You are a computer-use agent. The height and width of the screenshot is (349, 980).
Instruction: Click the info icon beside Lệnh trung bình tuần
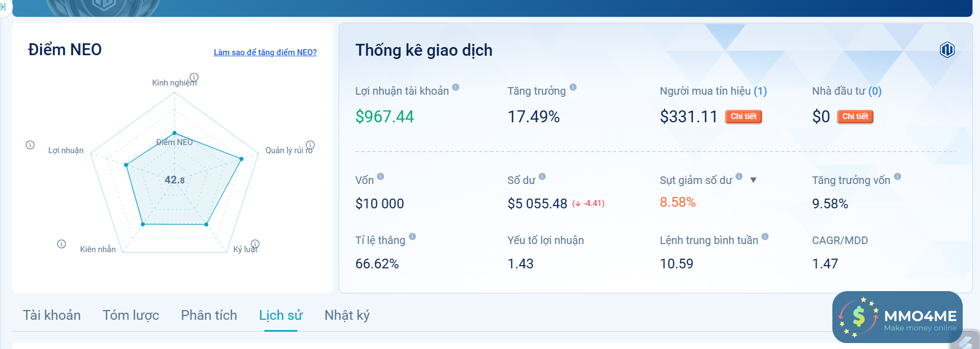click(765, 236)
